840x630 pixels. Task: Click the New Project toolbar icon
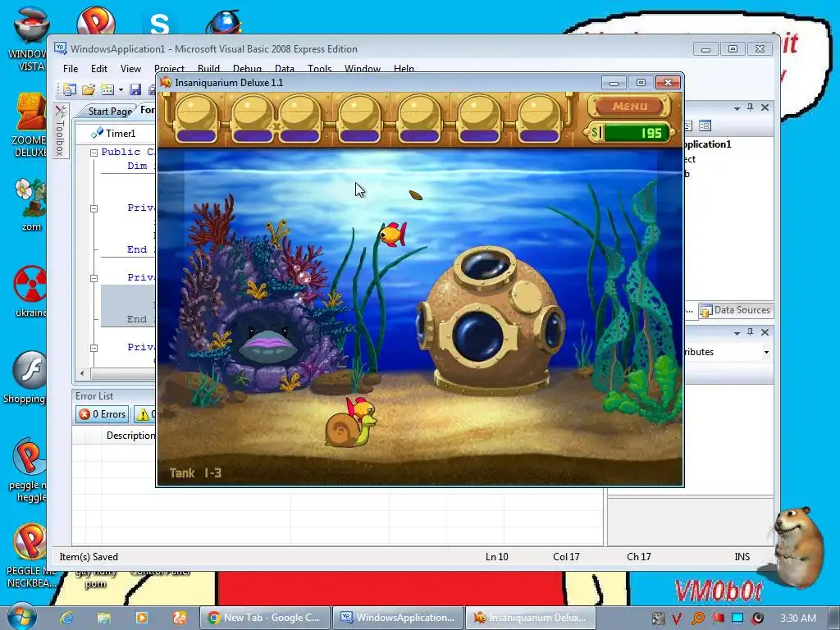point(70,89)
